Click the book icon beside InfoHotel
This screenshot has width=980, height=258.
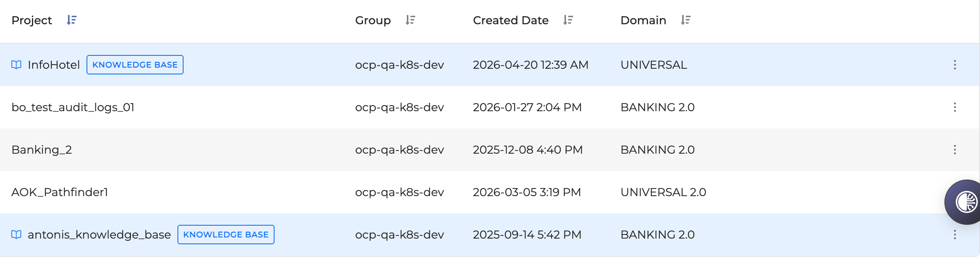(x=17, y=65)
